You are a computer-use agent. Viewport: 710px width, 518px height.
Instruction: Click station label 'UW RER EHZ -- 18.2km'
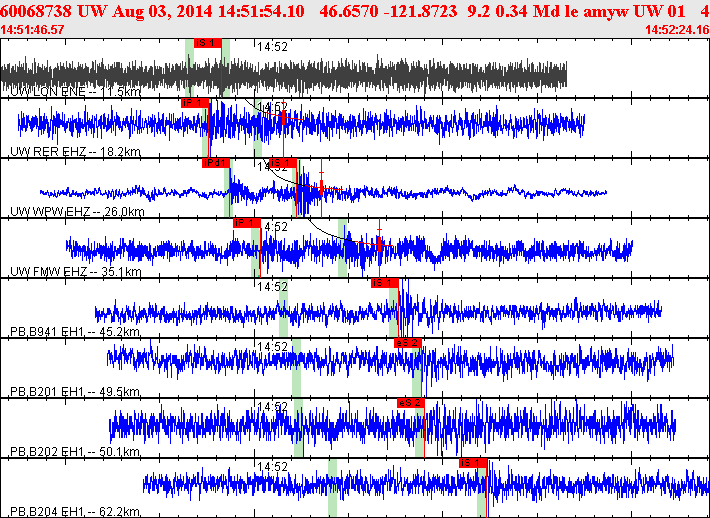point(76,152)
